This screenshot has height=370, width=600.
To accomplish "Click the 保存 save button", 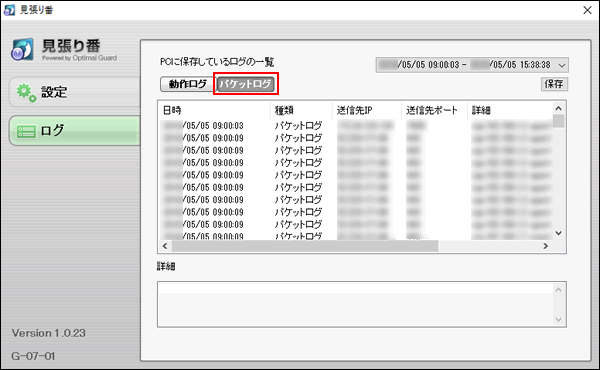I will click(554, 84).
